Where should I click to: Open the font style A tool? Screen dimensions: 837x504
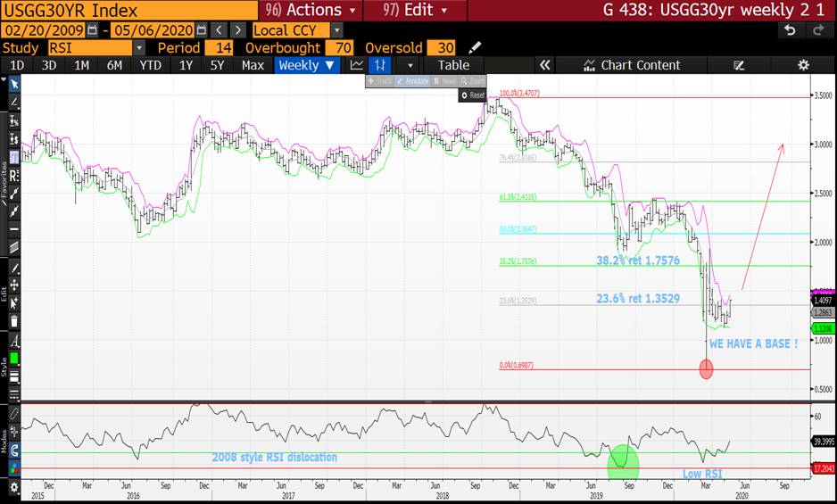point(14,341)
